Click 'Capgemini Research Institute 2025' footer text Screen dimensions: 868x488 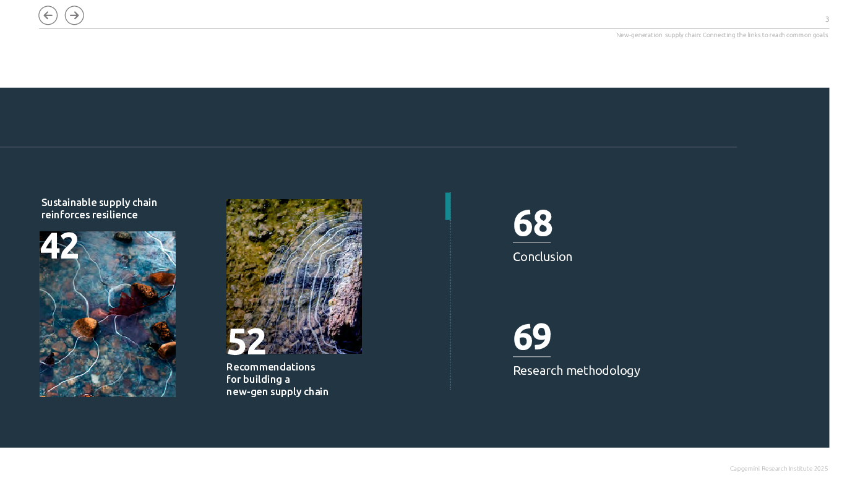pyautogui.click(x=779, y=468)
